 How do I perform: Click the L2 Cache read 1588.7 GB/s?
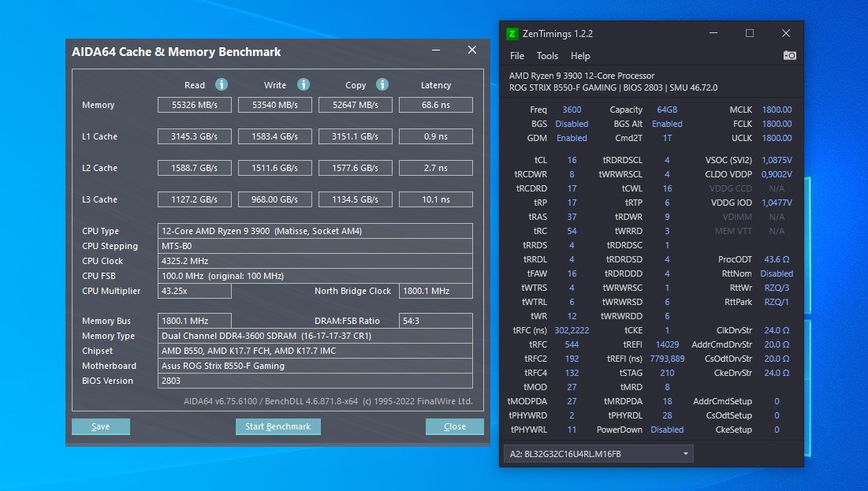pos(194,168)
